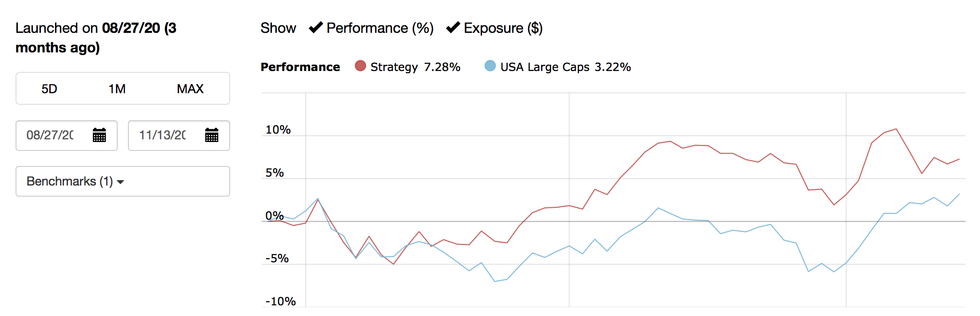The image size is (980, 316).
Task: Open the start date calendar picker icon
Action: tap(99, 135)
